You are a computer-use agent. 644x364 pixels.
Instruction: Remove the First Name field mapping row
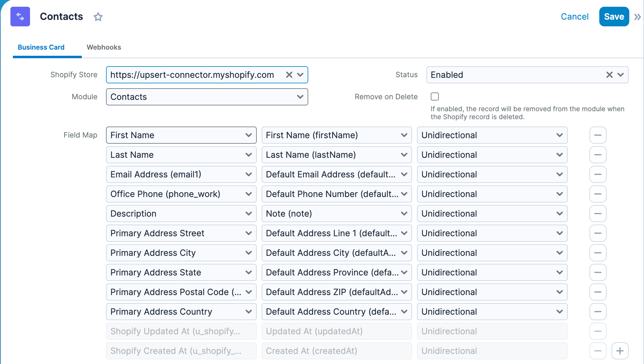[x=597, y=135]
